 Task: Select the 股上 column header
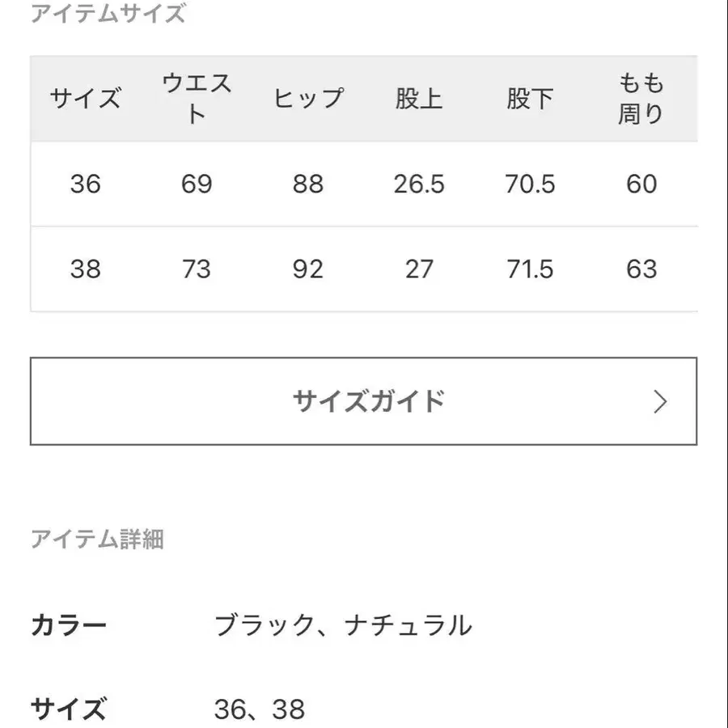click(x=419, y=97)
